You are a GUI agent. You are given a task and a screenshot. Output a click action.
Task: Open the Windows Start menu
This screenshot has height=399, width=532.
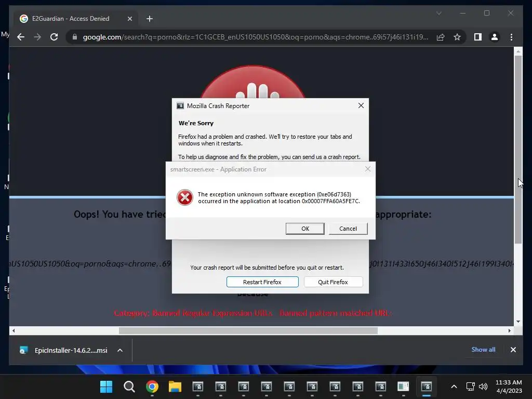tap(106, 387)
